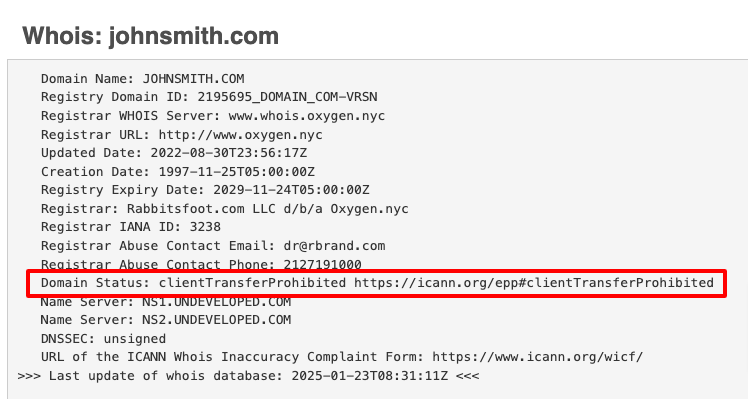Click the NS2.UNDEVELOPED.COM name server
748x399 pixels.
(217, 320)
